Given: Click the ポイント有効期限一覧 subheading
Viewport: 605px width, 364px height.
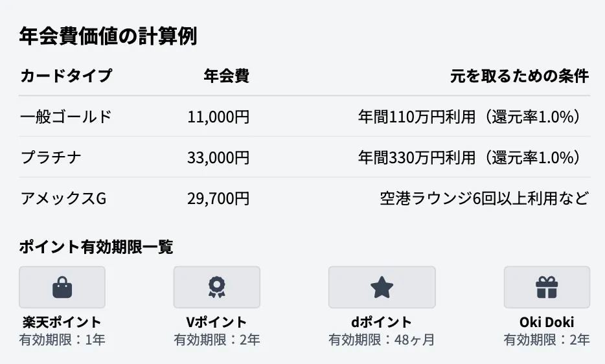Looking at the screenshot, I should click(x=97, y=246).
